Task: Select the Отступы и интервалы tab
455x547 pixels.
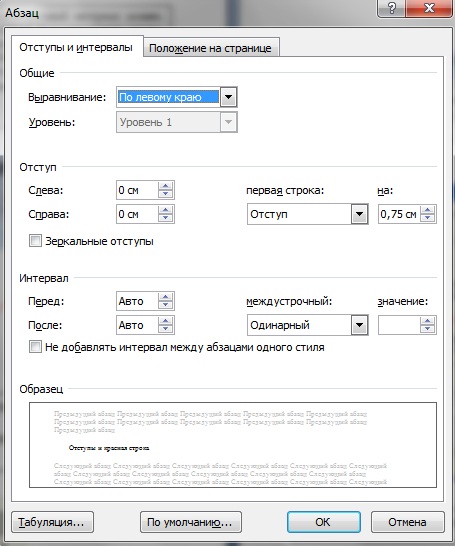Action: coord(76,47)
